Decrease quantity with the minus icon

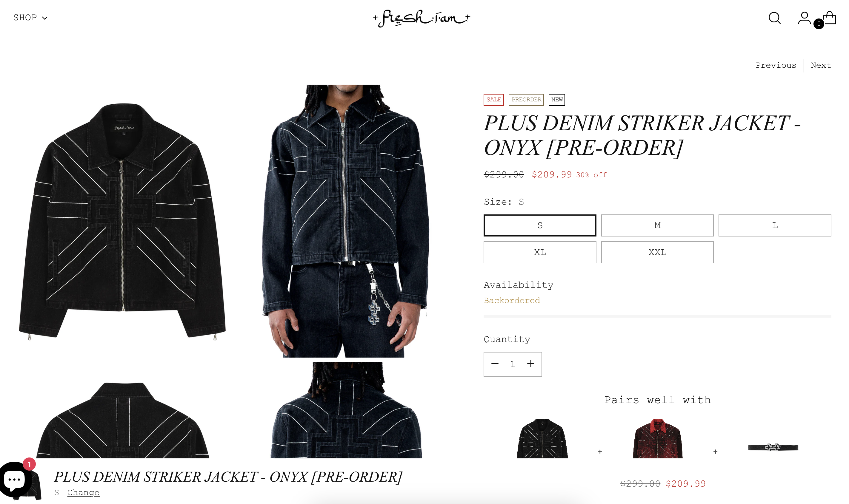495,364
